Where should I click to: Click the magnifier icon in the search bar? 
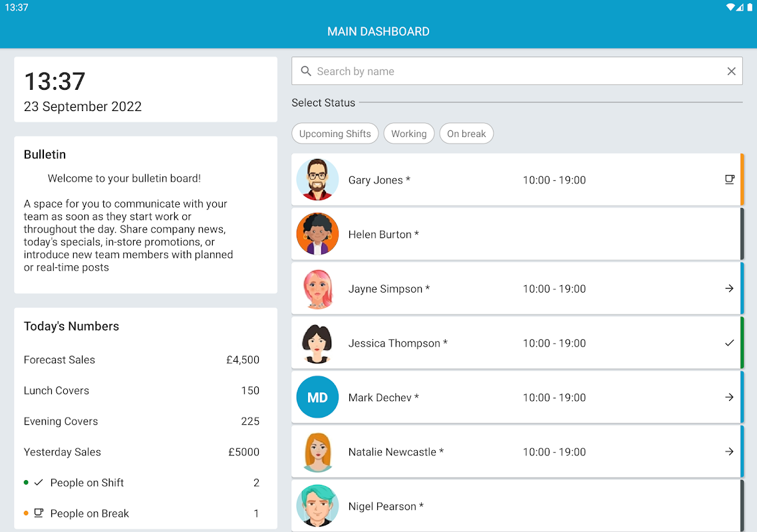pos(305,71)
